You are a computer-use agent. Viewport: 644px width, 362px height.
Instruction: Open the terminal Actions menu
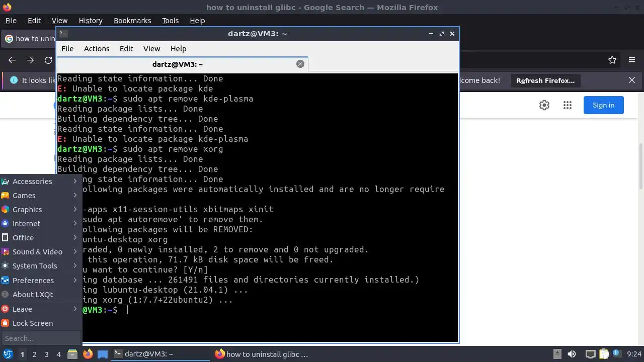(97, 49)
